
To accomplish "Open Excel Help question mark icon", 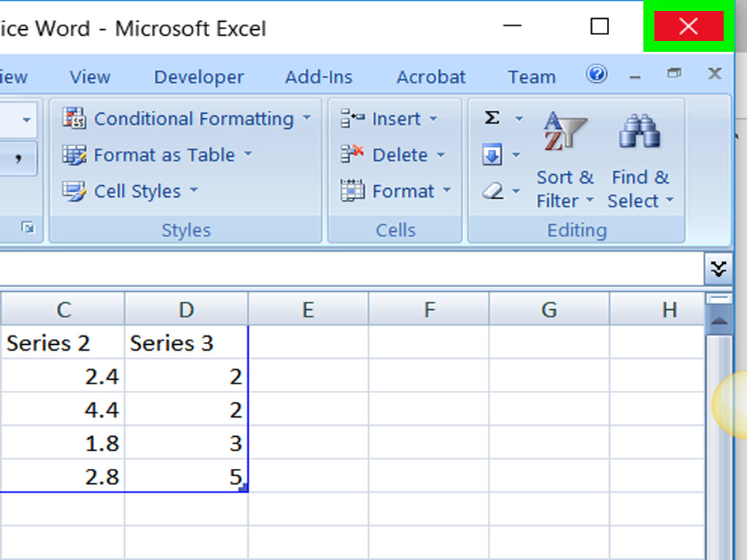I will coord(597,74).
